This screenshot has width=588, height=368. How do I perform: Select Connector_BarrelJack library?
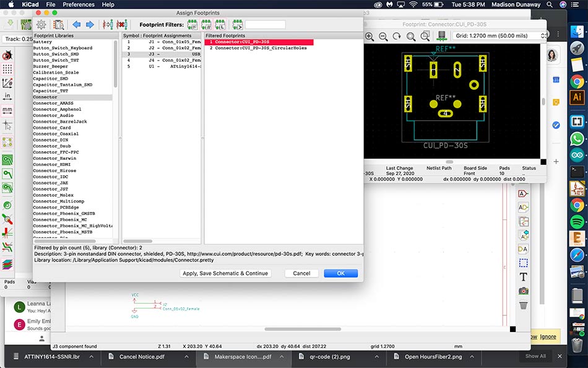coord(72,121)
